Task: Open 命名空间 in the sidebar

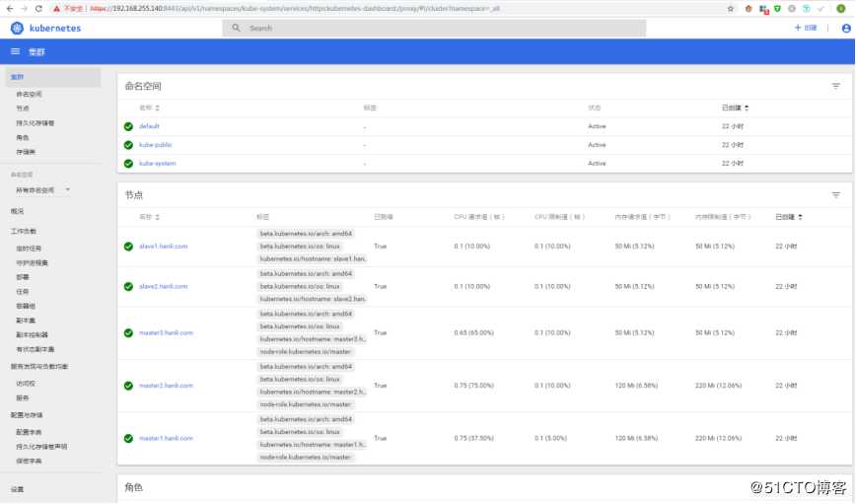Action: click(x=29, y=95)
